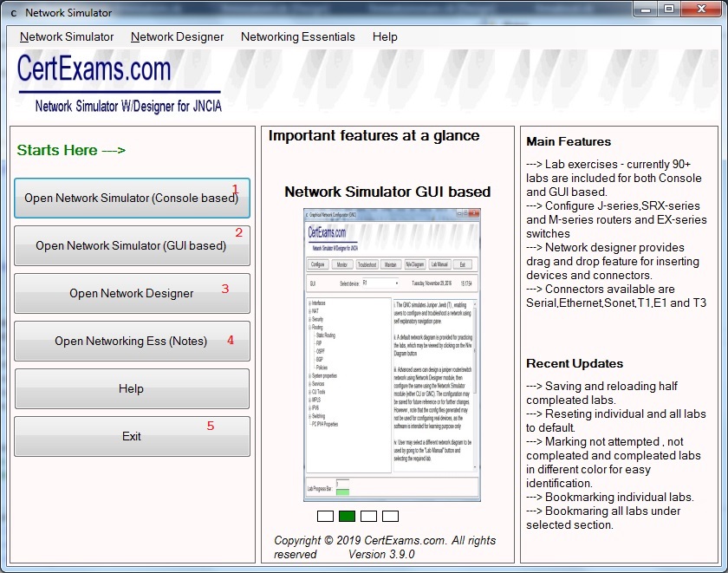Click N/w Diagram in the GNC preview
The height and width of the screenshot is (573, 728).
click(416, 264)
